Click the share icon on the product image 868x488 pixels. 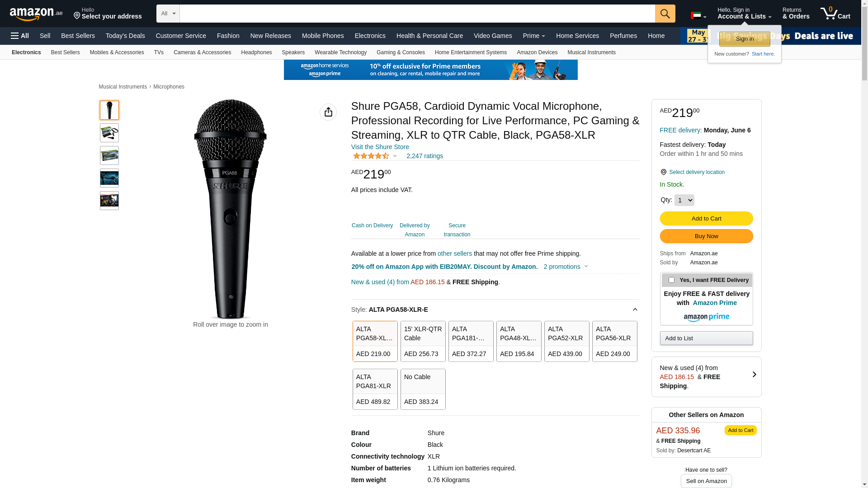click(328, 112)
